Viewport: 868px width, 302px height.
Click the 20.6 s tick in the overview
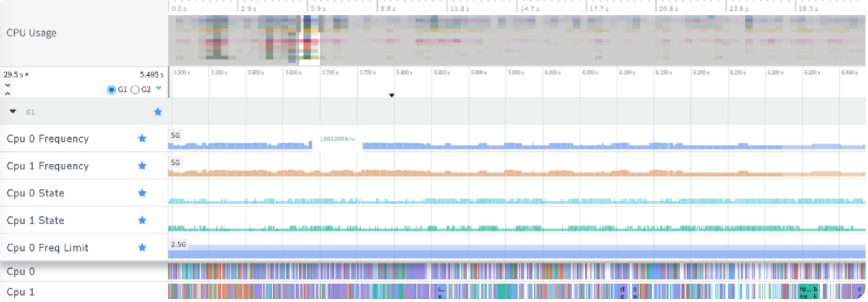tap(668, 8)
